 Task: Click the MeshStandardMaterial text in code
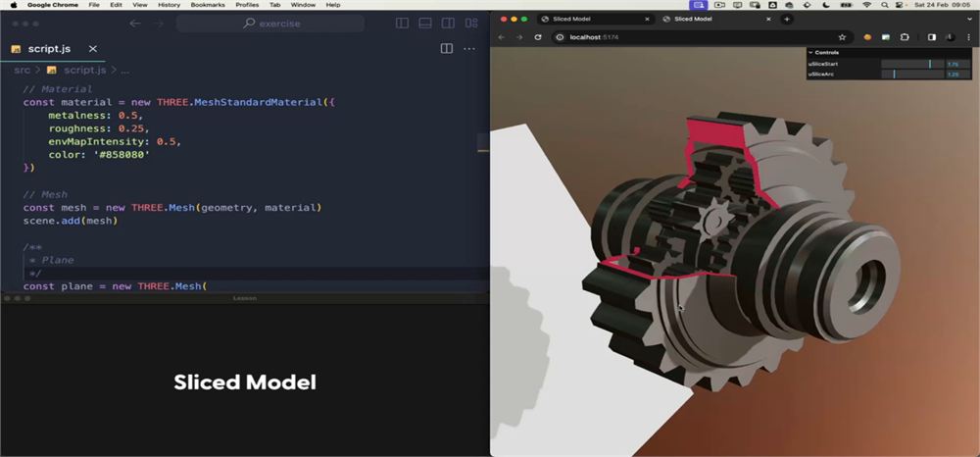pos(260,102)
